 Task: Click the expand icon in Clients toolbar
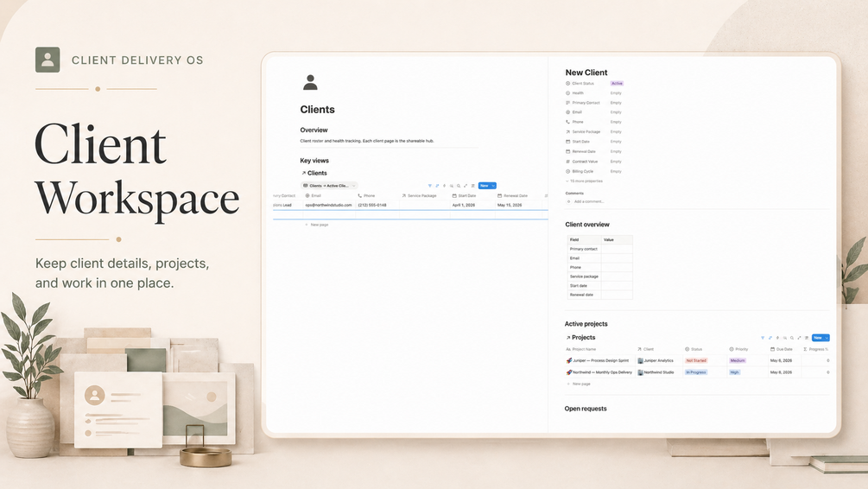(466, 186)
